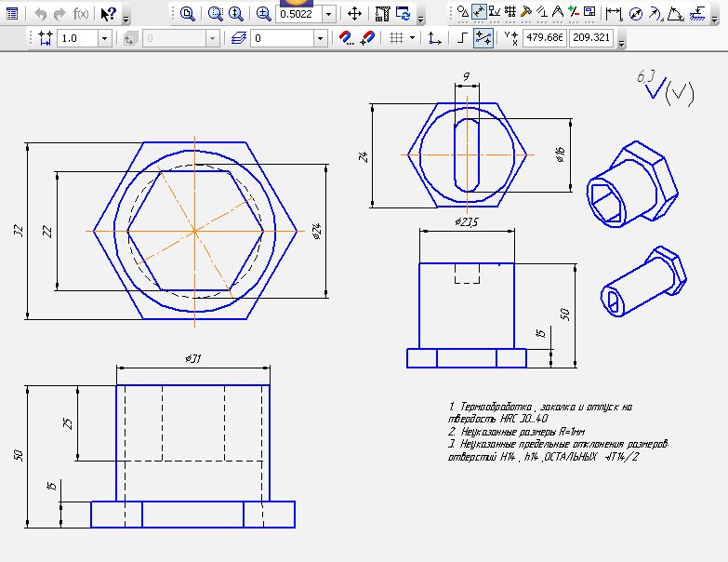The height and width of the screenshot is (562, 728).
Task: Click the cursor step icon
Action: coord(45,38)
